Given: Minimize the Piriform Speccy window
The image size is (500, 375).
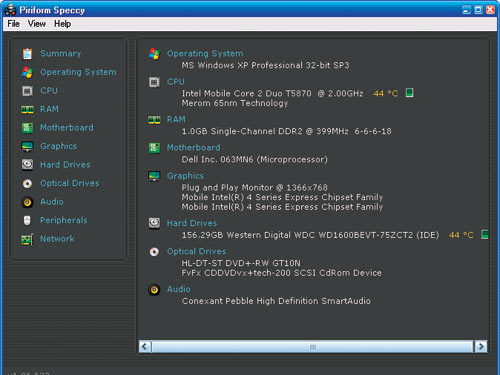Looking at the screenshot, I should 467,10.
